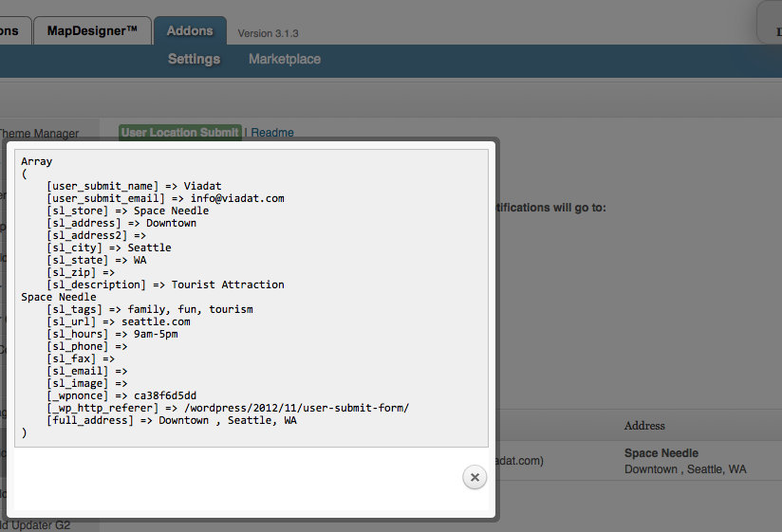Select Theme Manager in the sidebar
The image size is (782, 532).
pos(40,134)
